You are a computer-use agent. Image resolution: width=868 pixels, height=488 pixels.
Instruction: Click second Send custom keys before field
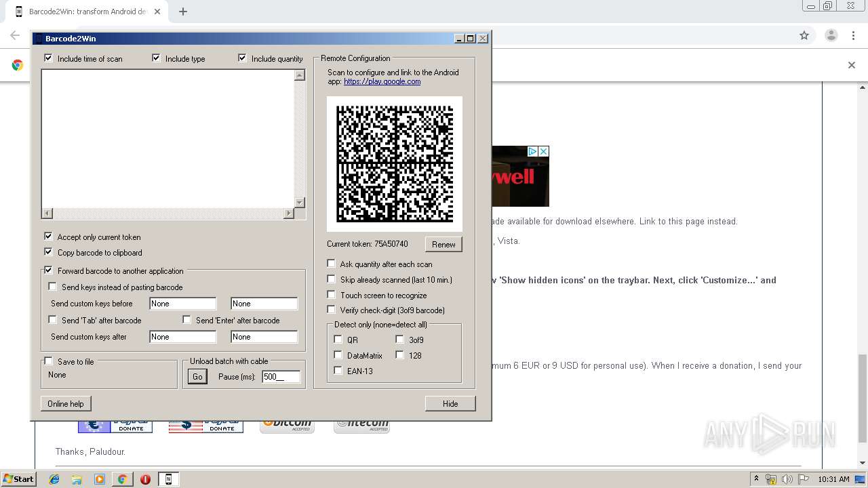(x=264, y=304)
